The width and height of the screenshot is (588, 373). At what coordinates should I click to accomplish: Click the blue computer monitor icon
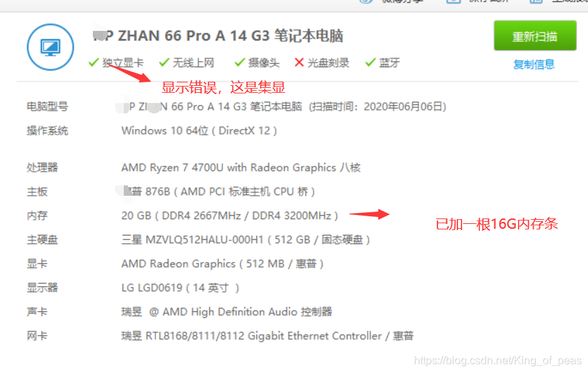(50, 47)
